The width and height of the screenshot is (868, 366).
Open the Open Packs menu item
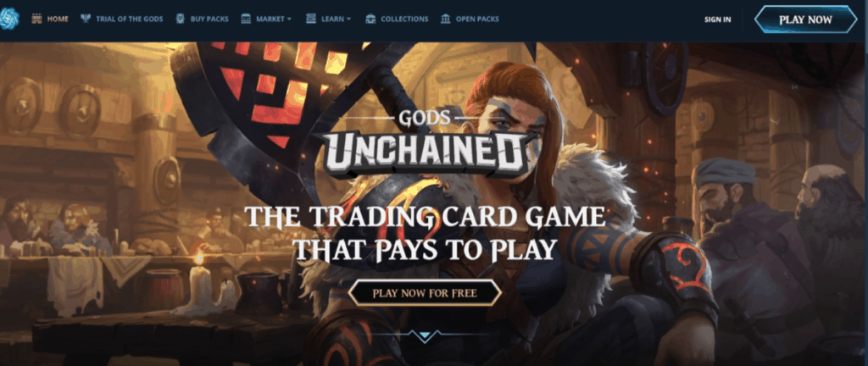[477, 19]
